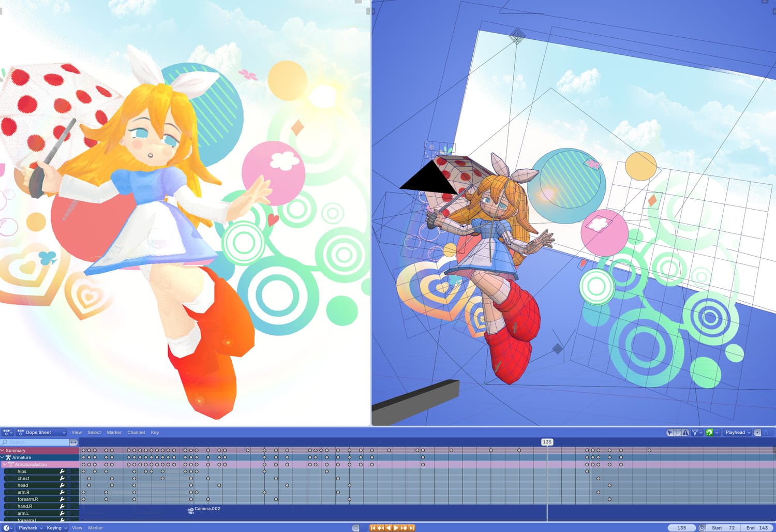The width and height of the screenshot is (776, 532).
Task: Click the clock preview range icon
Action: click(x=702, y=528)
